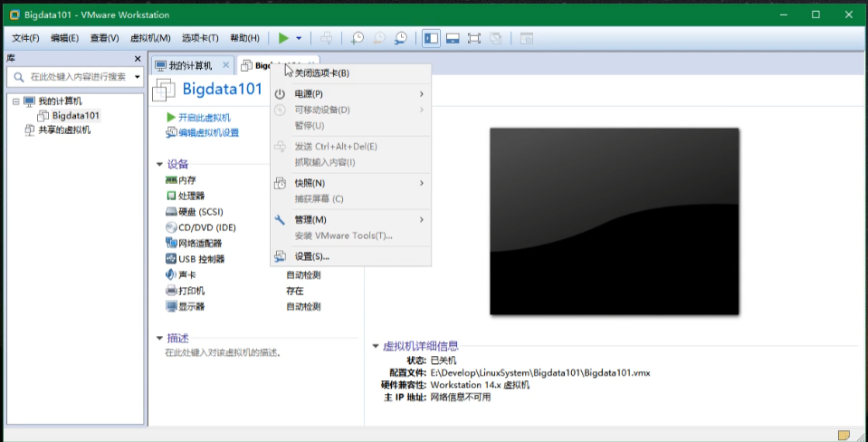This screenshot has height=442, width=868.
Task: Select 我的计算机 in the library tree
Action: click(x=60, y=101)
